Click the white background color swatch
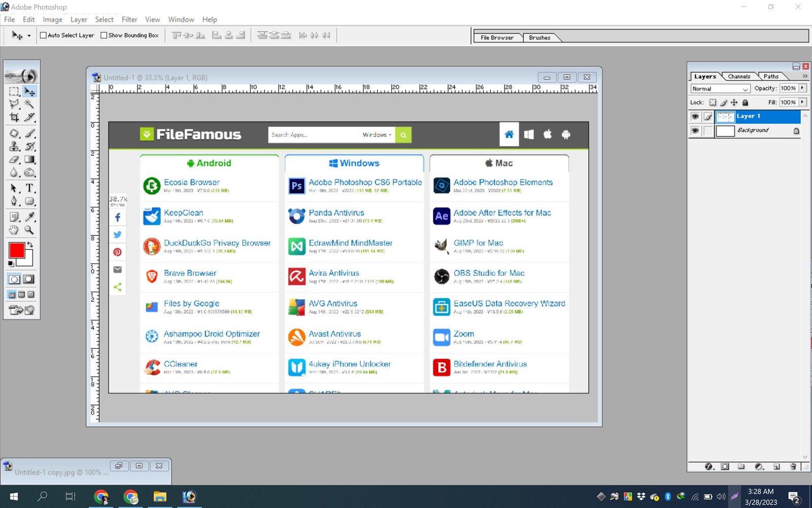The width and height of the screenshot is (812, 508). [x=27, y=261]
